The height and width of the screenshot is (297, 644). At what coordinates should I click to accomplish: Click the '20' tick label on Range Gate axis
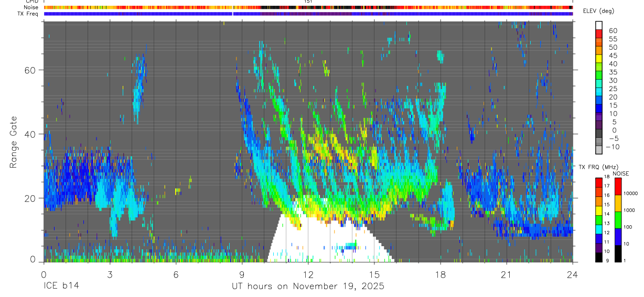pos(30,198)
